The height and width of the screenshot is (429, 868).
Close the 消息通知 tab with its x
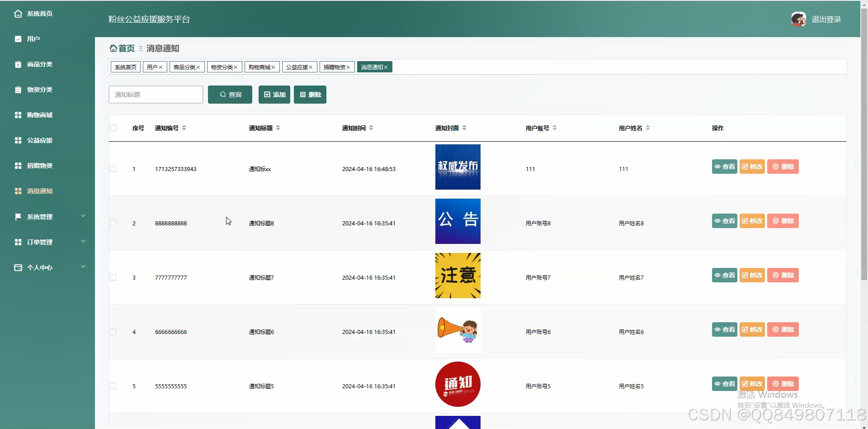point(386,67)
